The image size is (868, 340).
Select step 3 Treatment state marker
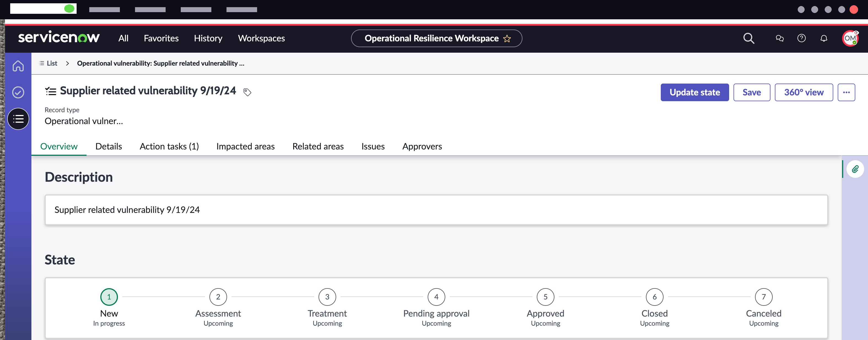tap(327, 297)
